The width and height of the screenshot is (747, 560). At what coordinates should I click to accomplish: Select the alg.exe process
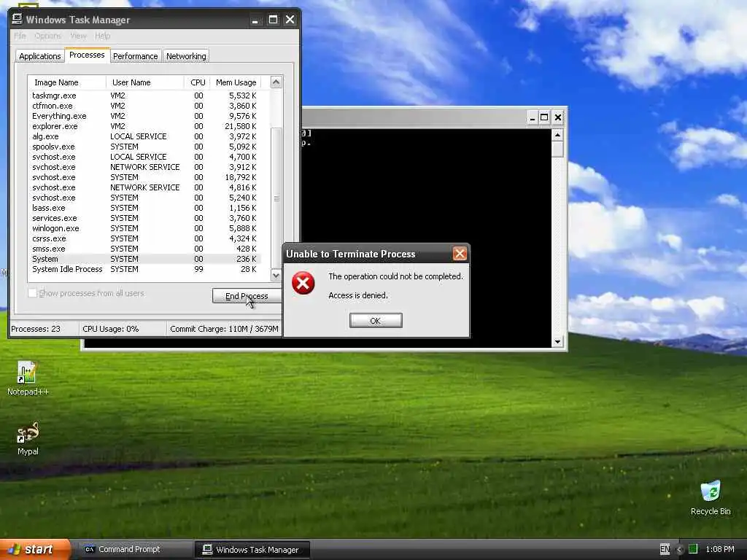point(144,136)
